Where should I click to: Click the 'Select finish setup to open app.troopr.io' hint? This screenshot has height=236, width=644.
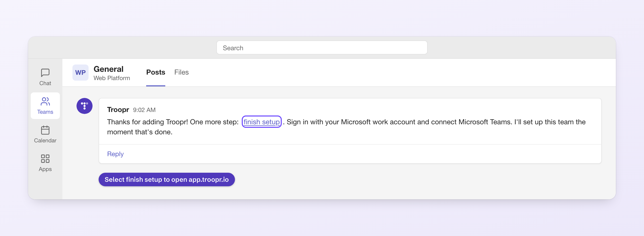(167, 180)
